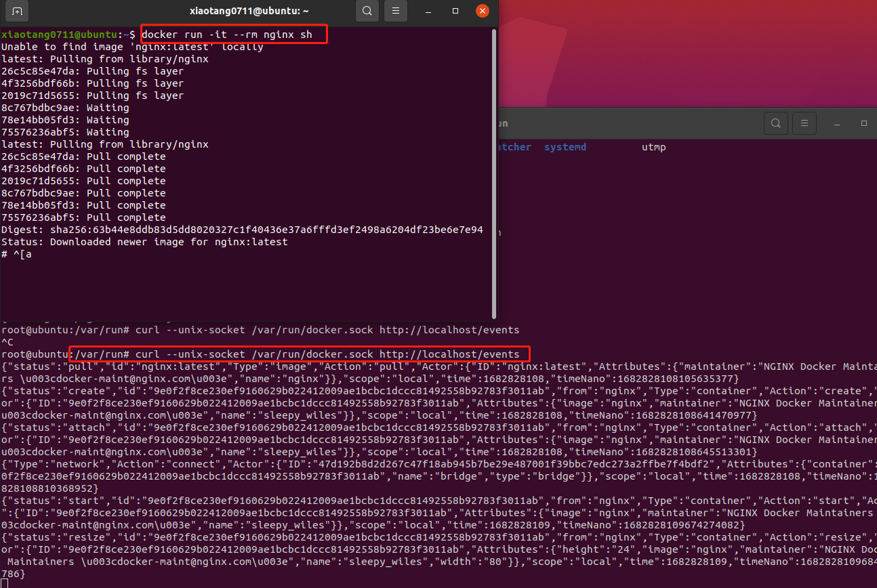Viewport: 877px width, 588px height.
Task: Click the '"status":"resize"' event line
Action: (x=438, y=555)
